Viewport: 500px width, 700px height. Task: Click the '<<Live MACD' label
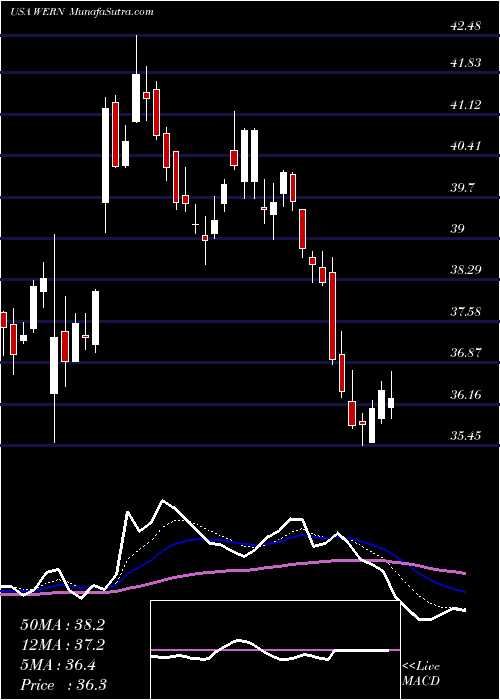click(421, 674)
